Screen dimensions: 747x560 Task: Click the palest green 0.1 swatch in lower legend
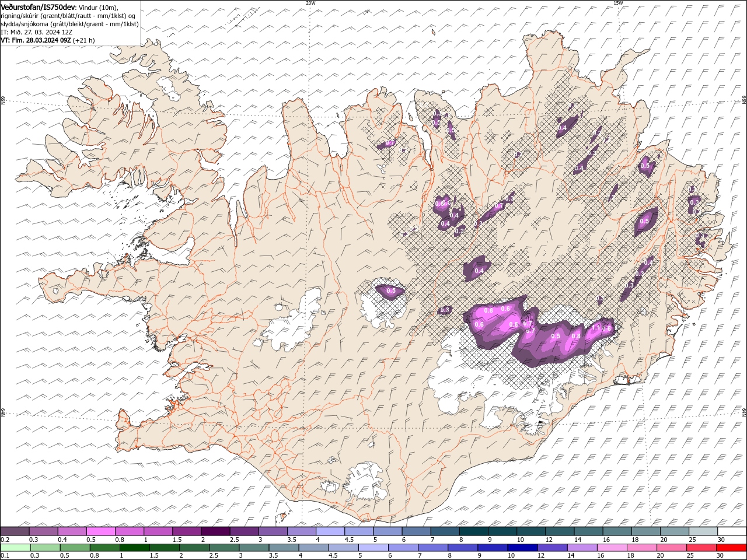click(15, 548)
